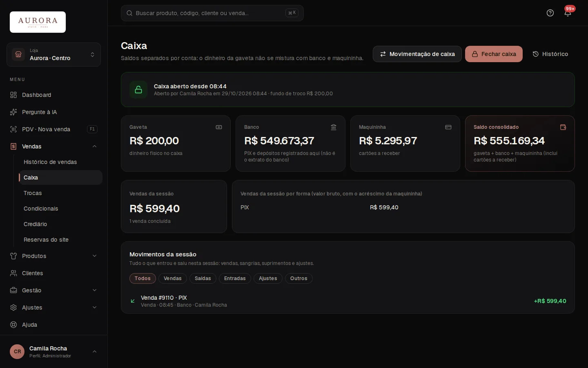Select the Todos filter chip

point(143,278)
